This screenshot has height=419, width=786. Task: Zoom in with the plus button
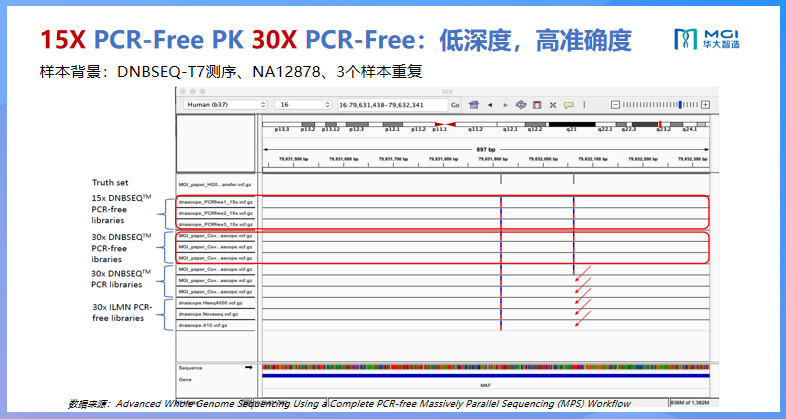(705, 105)
